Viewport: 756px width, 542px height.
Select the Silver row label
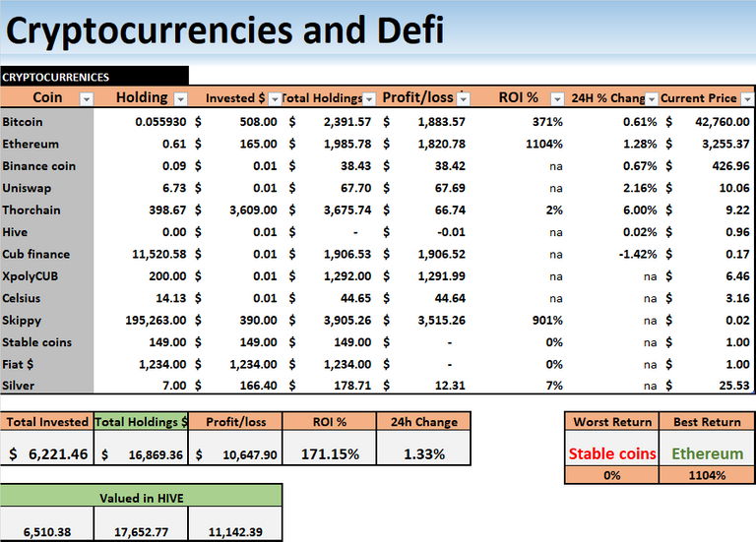pos(47,385)
